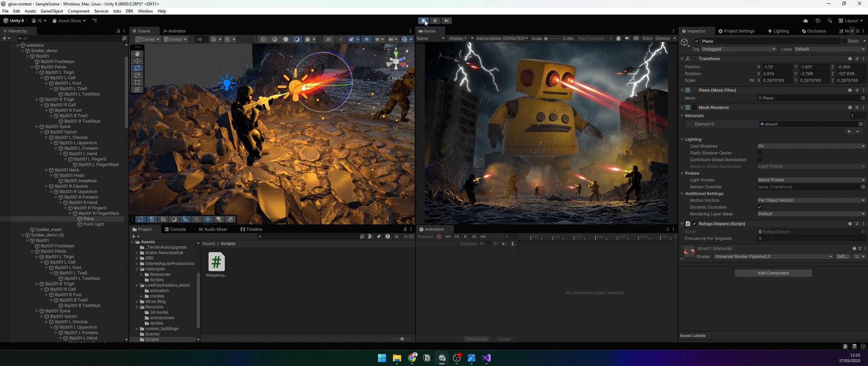Toggle Game view frame debugger bug icon

click(618, 38)
